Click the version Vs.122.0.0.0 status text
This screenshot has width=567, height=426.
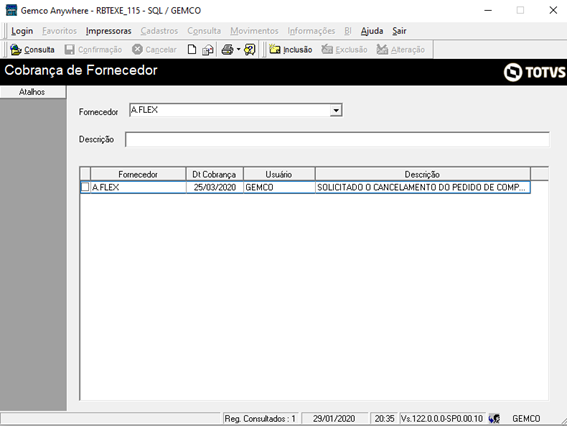click(442, 419)
